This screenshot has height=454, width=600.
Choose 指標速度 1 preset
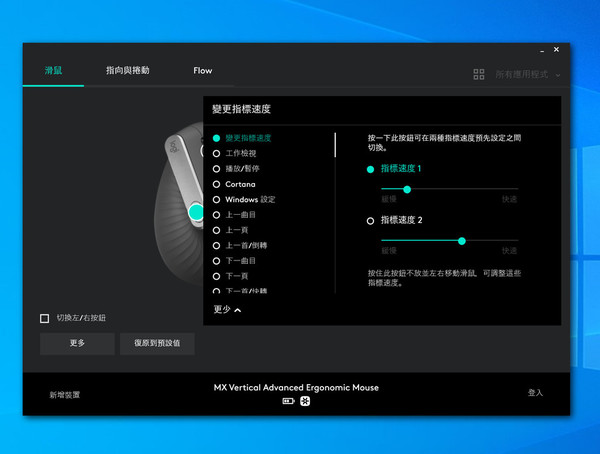370,169
